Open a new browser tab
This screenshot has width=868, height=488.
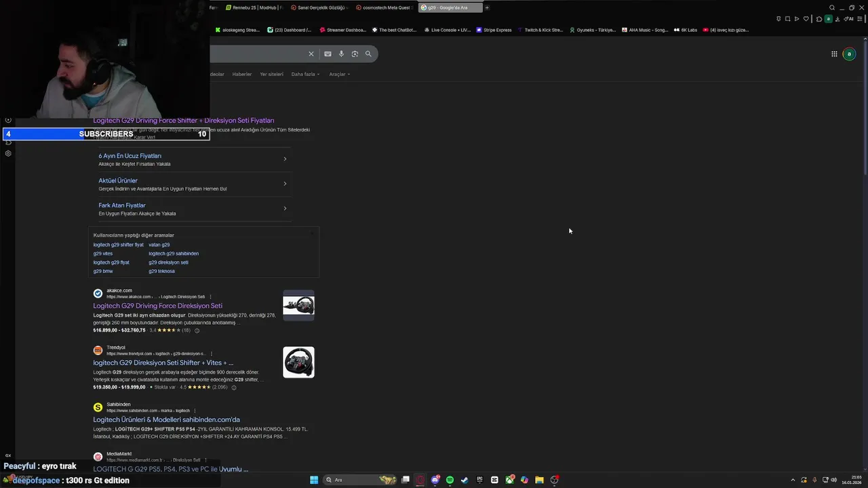click(487, 7)
